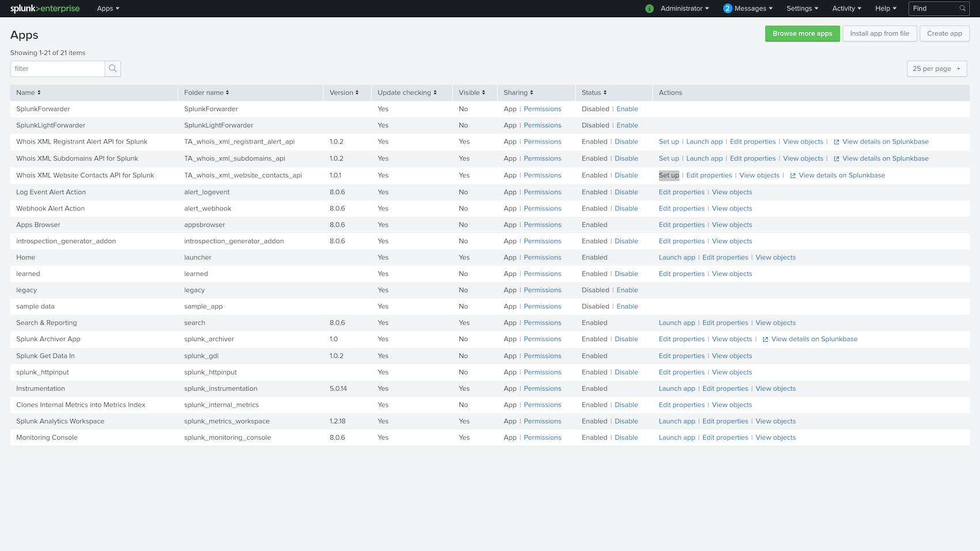Sort table by Folder name column
The height and width of the screenshot is (551, 980).
click(206, 93)
